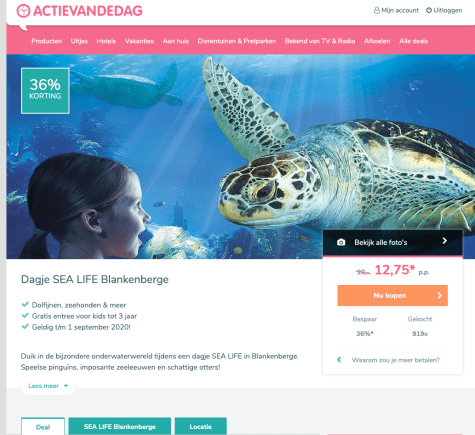Open the Dierentuinen & Pretparken menu

click(237, 41)
